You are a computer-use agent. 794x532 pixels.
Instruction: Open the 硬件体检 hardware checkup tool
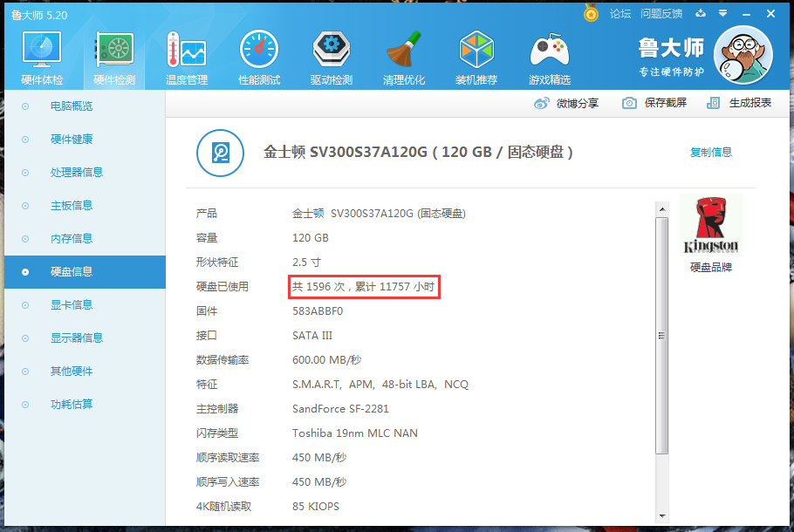(x=41, y=52)
